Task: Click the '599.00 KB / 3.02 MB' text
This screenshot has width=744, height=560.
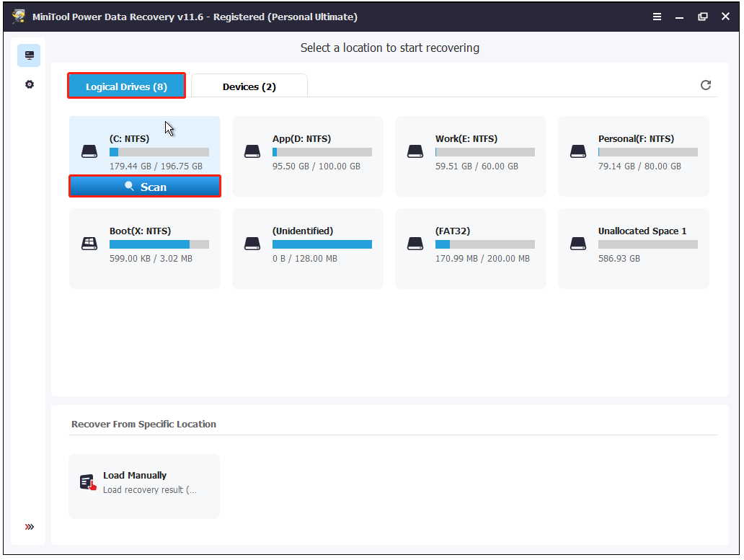Action: [x=151, y=259]
